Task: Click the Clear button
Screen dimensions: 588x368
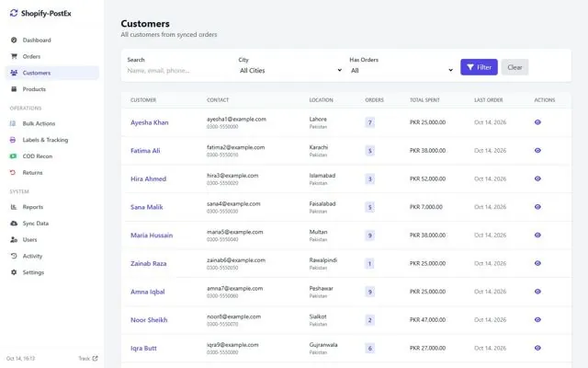Action: (x=514, y=67)
